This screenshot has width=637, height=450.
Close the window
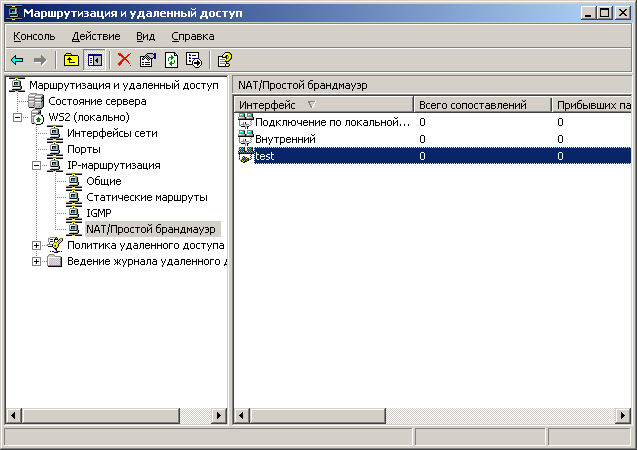pyautogui.click(x=622, y=13)
